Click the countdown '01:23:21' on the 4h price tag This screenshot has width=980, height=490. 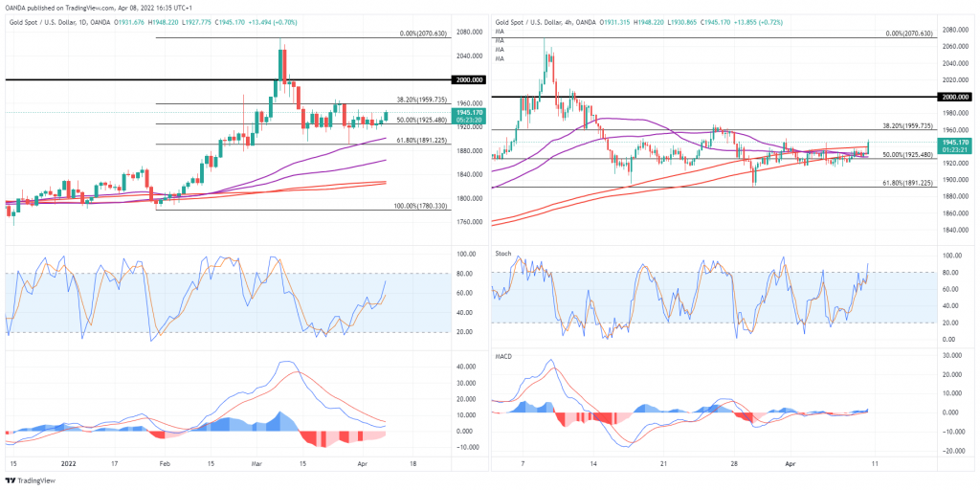click(954, 150)
